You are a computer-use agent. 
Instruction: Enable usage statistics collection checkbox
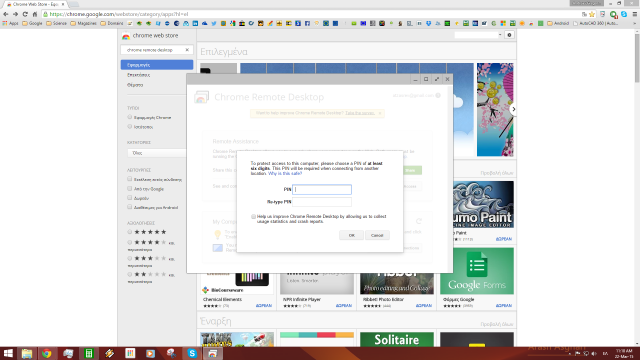[253, 217]
